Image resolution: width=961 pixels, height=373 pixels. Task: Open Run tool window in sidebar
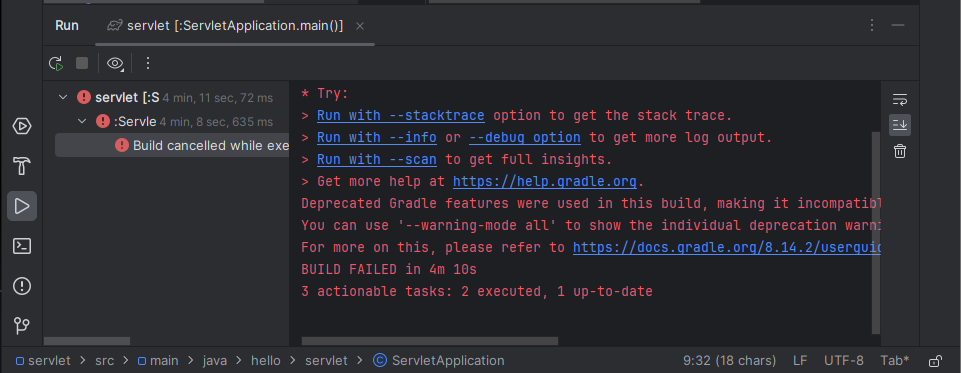[x=22, y=206]
